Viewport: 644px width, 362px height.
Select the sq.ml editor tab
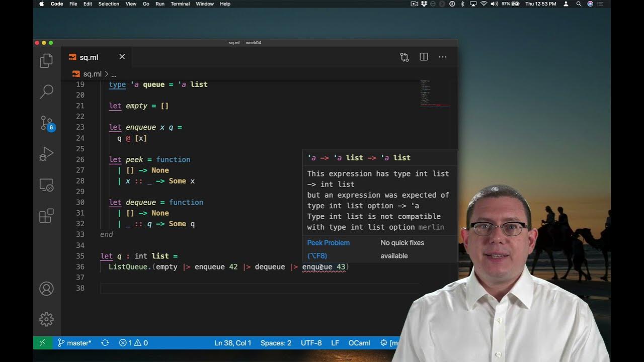(x=96, y=57)
